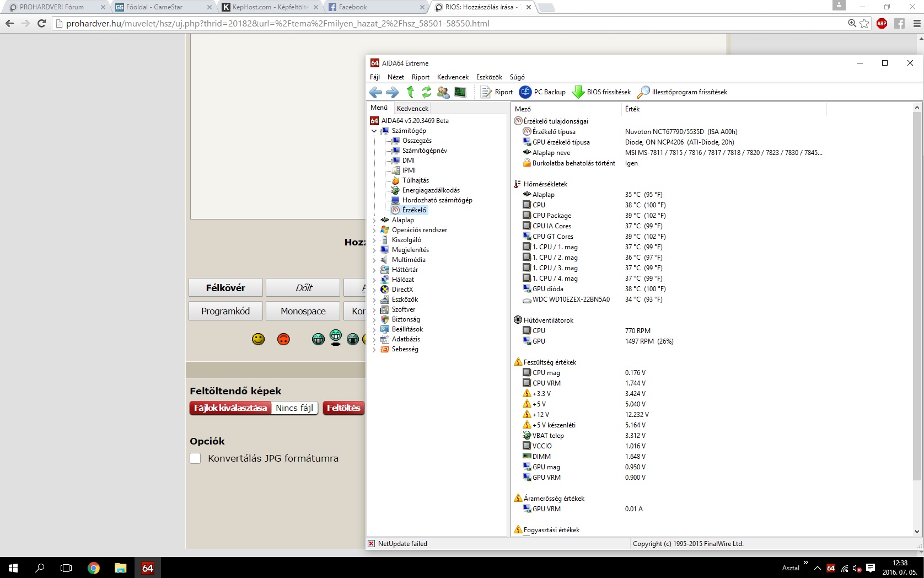Open Illesztőprogram frissítések from the toolbar
Image resolution: width=924 pixels, height=578 pixels.
(682, 92)
